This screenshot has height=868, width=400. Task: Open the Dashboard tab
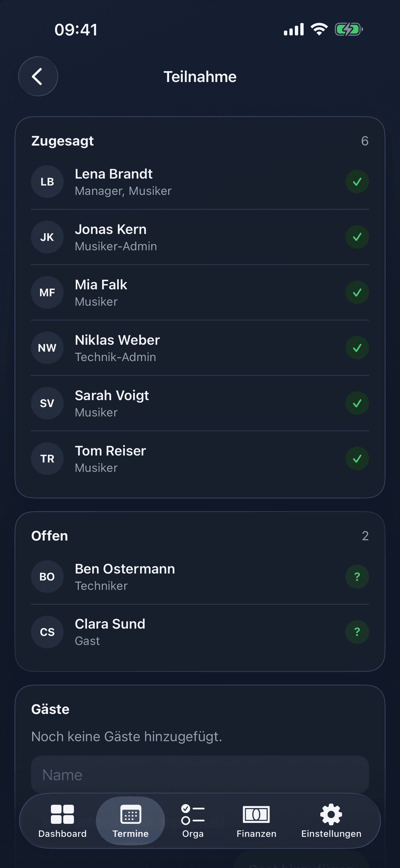click(x=62, y=821)
